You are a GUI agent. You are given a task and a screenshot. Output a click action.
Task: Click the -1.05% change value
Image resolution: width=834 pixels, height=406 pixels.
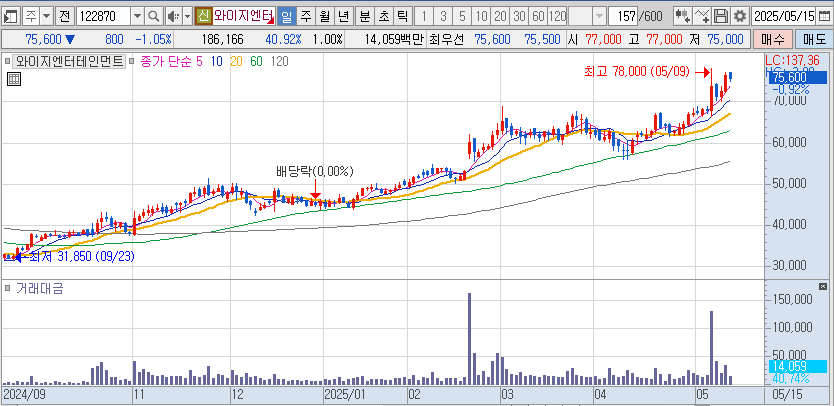pyautogui.click(x=153, y=39)
